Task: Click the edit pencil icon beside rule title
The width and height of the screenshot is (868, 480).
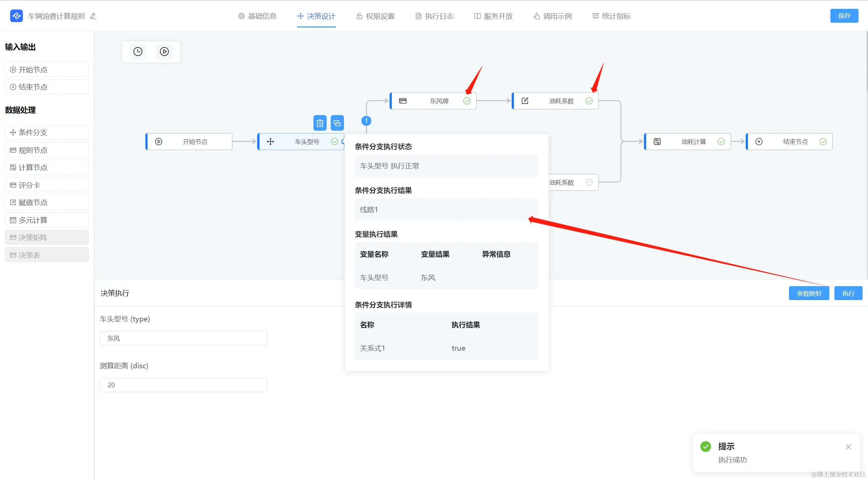Action: coord(93,16)
